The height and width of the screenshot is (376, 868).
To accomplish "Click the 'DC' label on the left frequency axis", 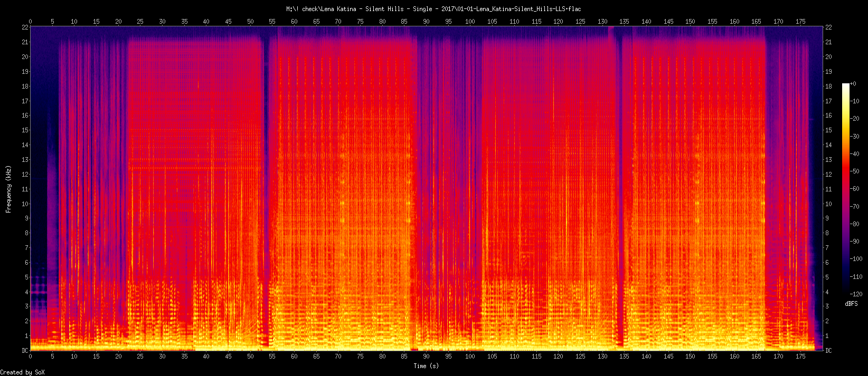I will tap(25, 351).
